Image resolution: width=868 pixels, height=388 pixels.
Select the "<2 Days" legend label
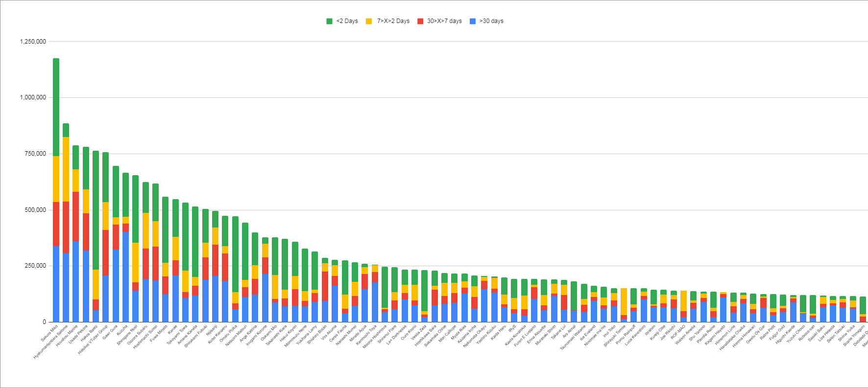pyautogui.click(x=347, y=21)
